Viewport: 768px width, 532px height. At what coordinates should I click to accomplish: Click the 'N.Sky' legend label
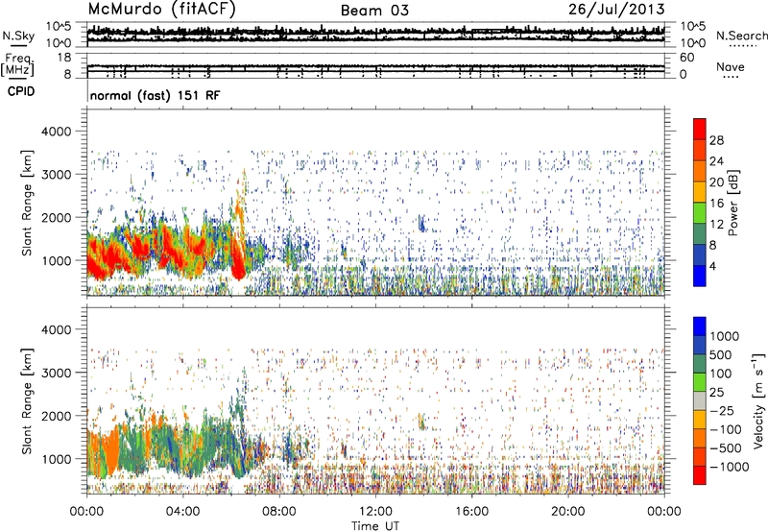coord(18,36)
